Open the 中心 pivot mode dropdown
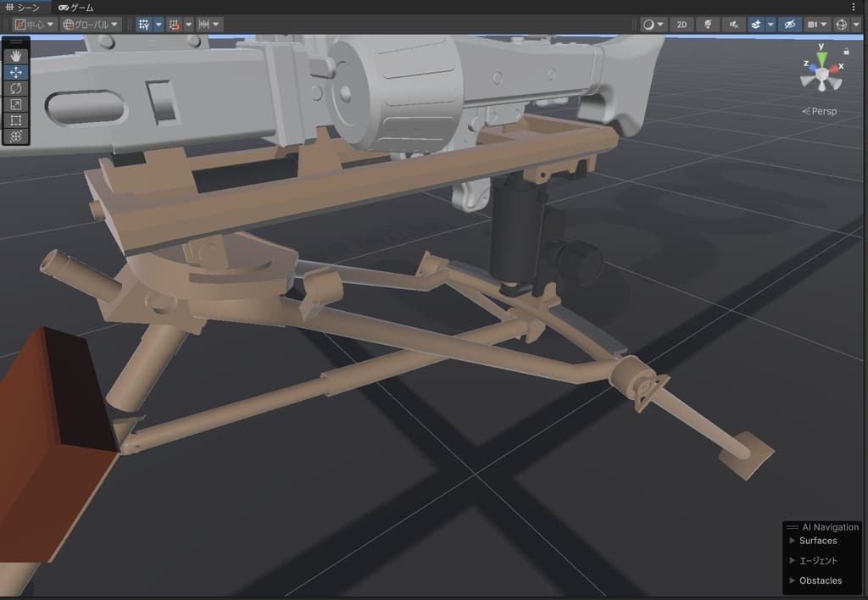Screen dimensions: 868x600 (x=35, y=25)
